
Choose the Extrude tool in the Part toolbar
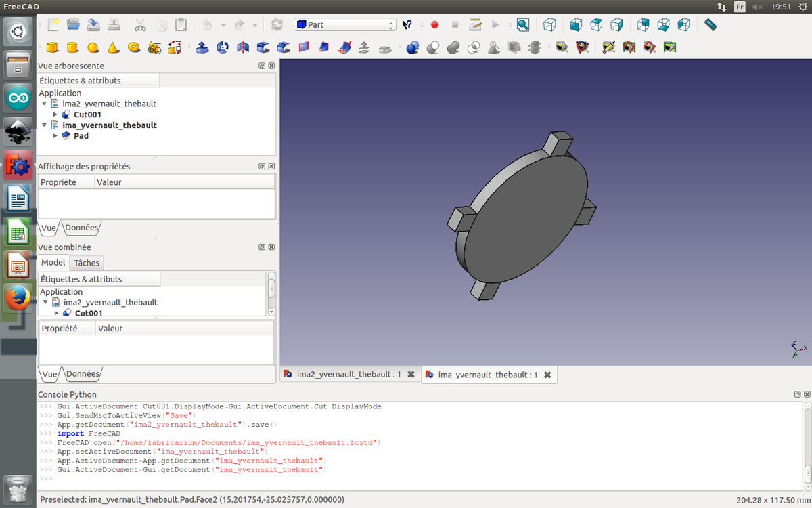click(x=202, y=47)
